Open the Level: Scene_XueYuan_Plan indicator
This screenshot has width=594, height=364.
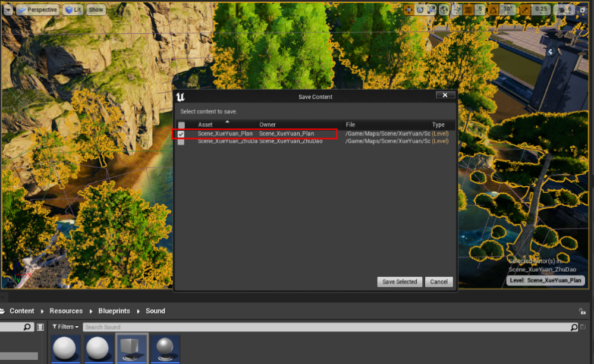tap(545, 280)
